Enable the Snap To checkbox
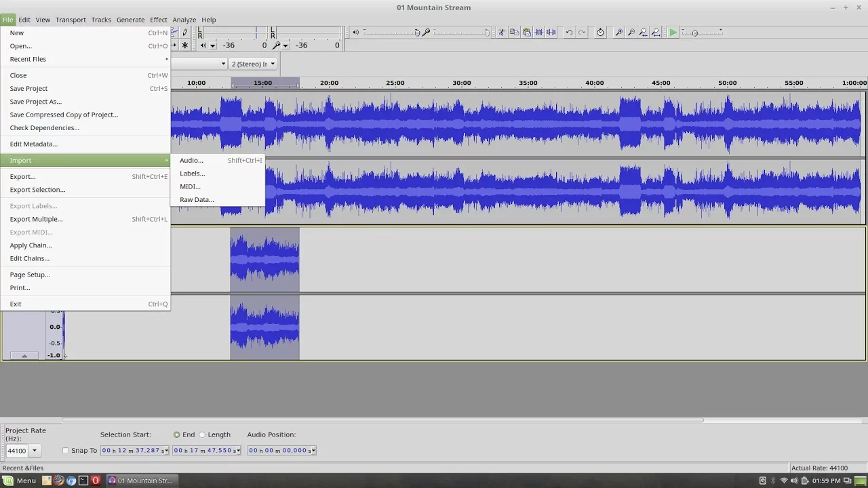Screen dimensions: 868x488 [66, 451]
